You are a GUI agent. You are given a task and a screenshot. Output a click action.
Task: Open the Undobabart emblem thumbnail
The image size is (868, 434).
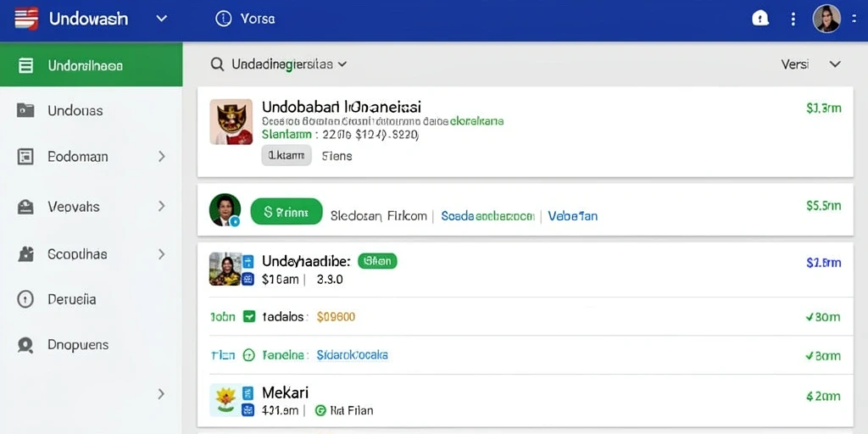pos(231,122)
